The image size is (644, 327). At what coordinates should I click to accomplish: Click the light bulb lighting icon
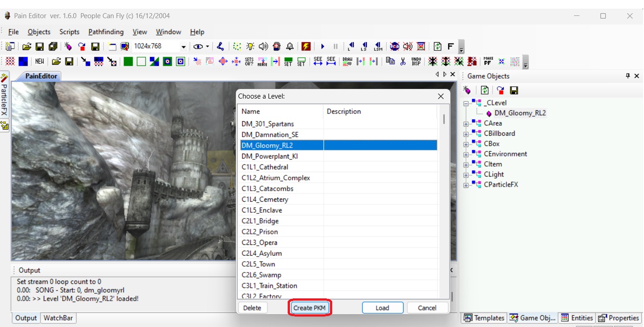(250, 46)
